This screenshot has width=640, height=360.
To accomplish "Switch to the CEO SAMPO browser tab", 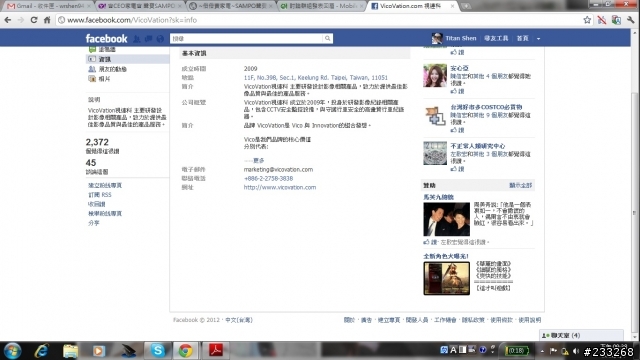I will 140,6.
